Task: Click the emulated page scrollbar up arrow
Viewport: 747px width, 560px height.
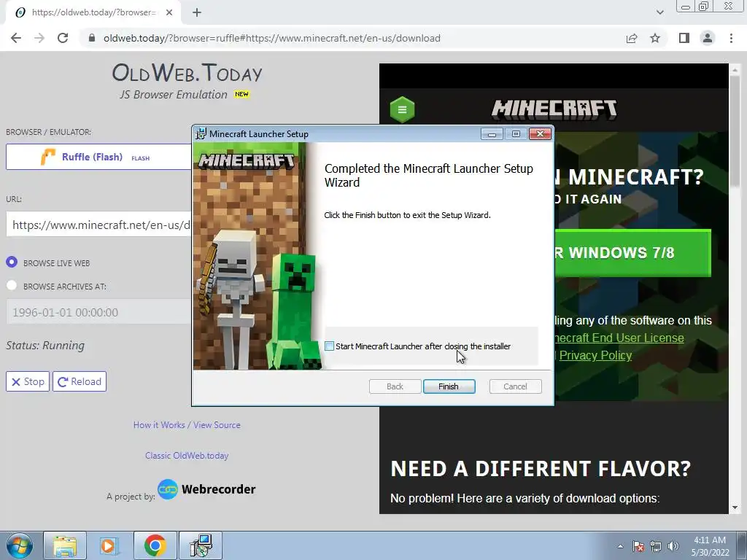Action: coord(735,70)
